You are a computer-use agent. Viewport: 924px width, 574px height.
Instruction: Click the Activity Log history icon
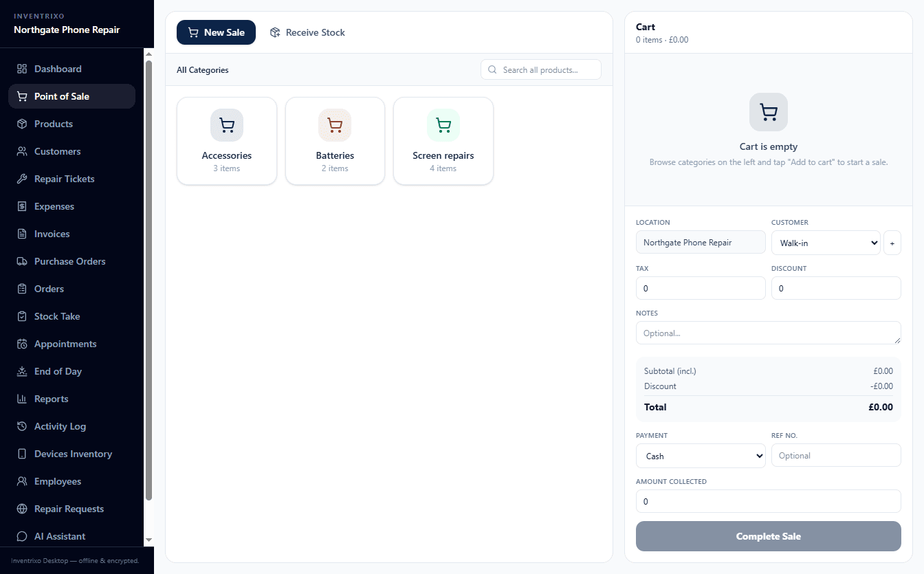coord(22,426)
